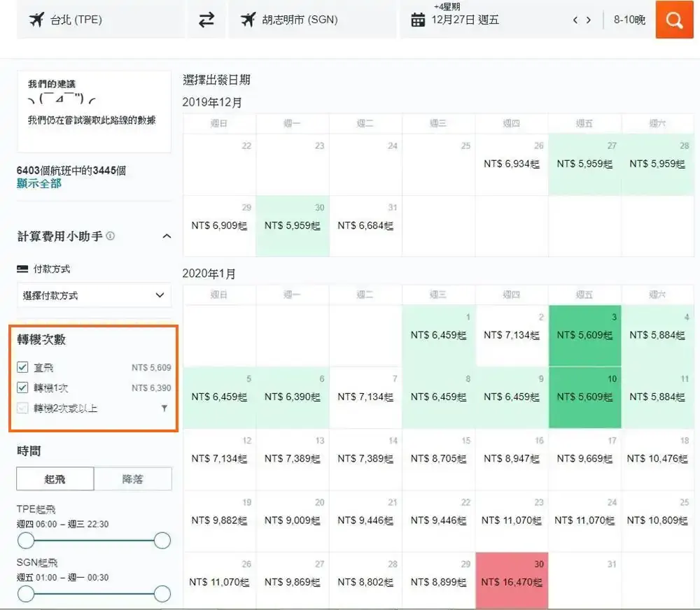Click airplane icon next to 台北 (TPE)
The height and width of the screenshot is (610, 700).
pyautogui.click(x=36, y=20)
